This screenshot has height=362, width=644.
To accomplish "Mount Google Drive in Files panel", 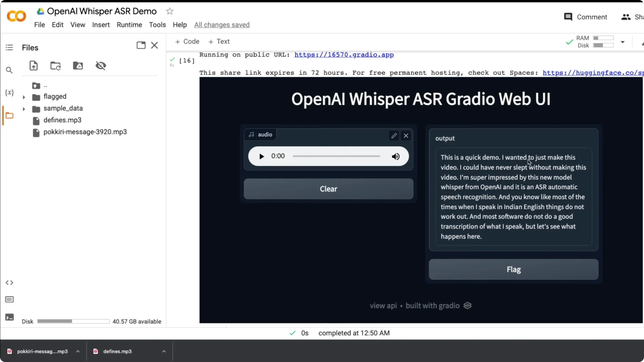I will [78, 65].
